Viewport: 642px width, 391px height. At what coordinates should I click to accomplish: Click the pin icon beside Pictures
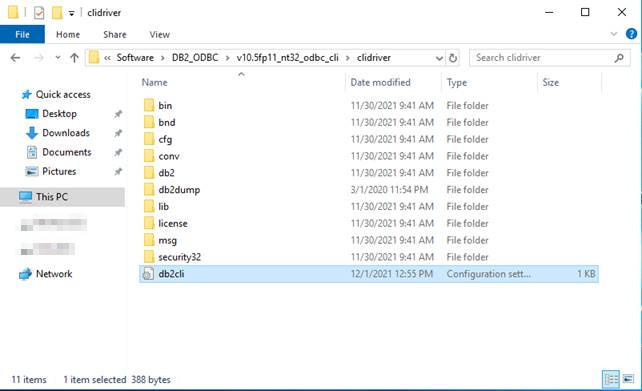pos(118,172)
